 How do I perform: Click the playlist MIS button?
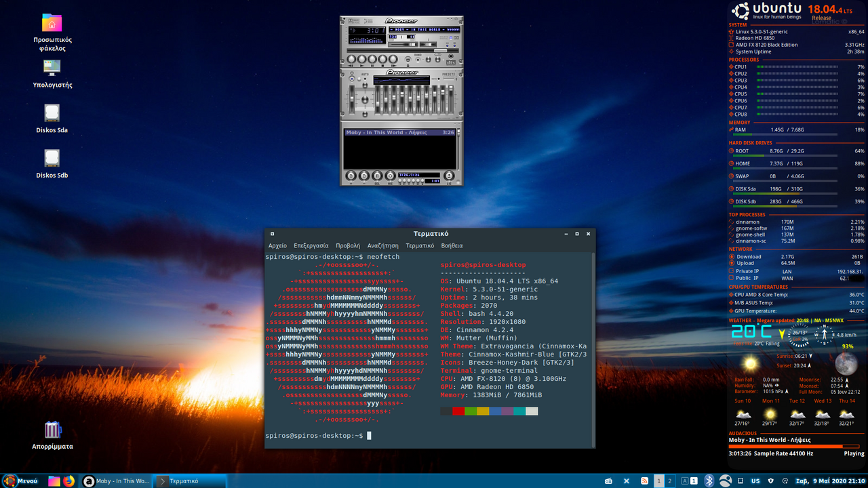click(x=390, y=176)
